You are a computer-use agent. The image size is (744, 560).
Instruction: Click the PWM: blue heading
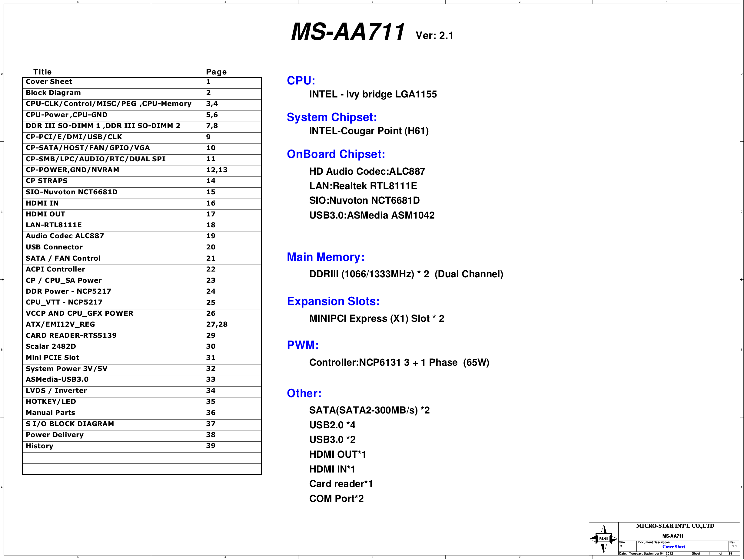pos(303,345)
